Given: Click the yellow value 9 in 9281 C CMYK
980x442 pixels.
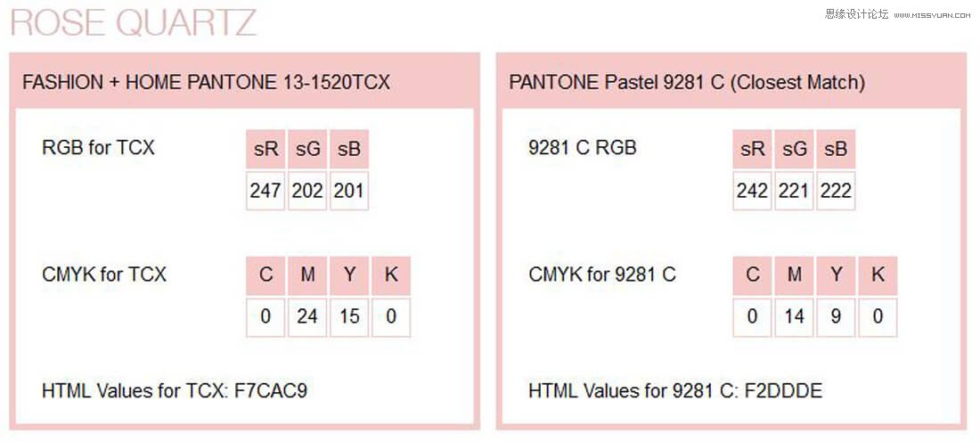Looking at the screenshot, I should pos(836,316).
